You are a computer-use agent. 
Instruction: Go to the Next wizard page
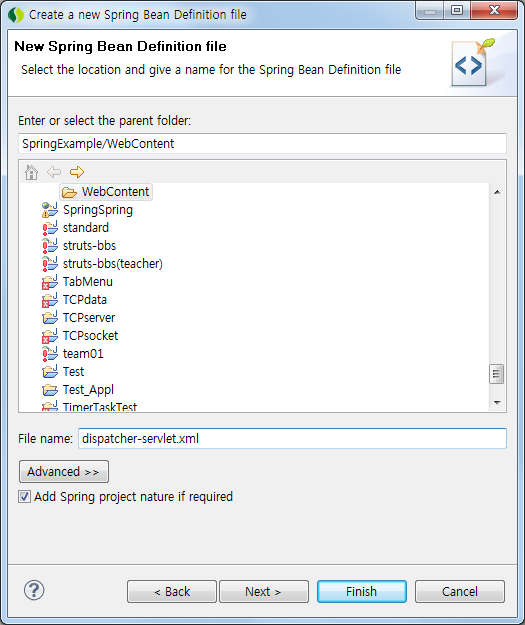tap(264, 592)
